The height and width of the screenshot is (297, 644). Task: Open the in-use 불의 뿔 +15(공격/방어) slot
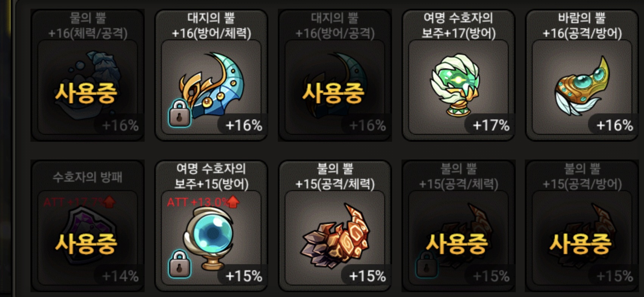click(x=582, y=226)
